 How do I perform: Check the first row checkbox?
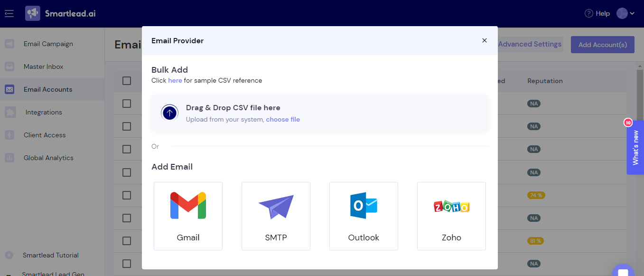click(127, 104)
